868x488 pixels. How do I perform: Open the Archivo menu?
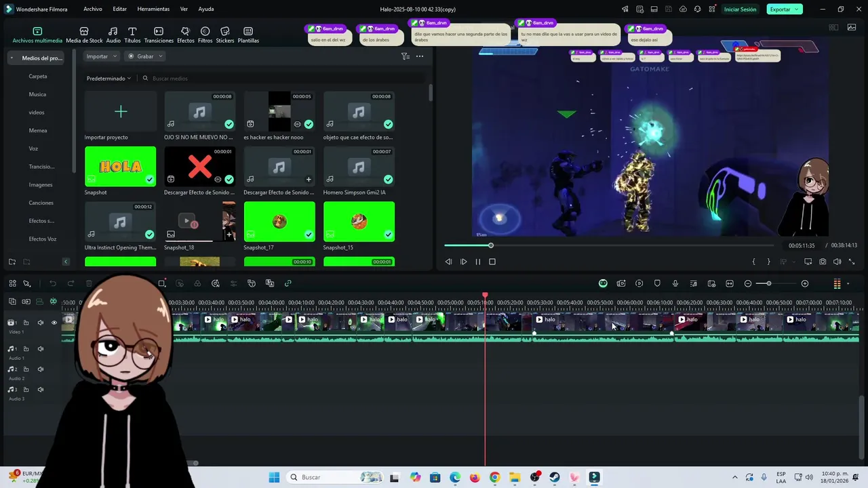(x=93, y=9)
